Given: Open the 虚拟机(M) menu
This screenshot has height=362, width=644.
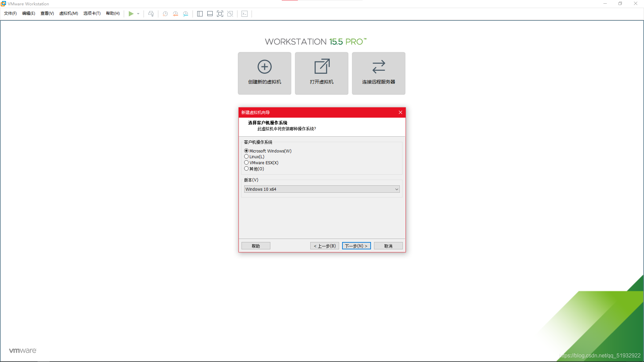Looking at the screenshot, I should coord(68,13).
